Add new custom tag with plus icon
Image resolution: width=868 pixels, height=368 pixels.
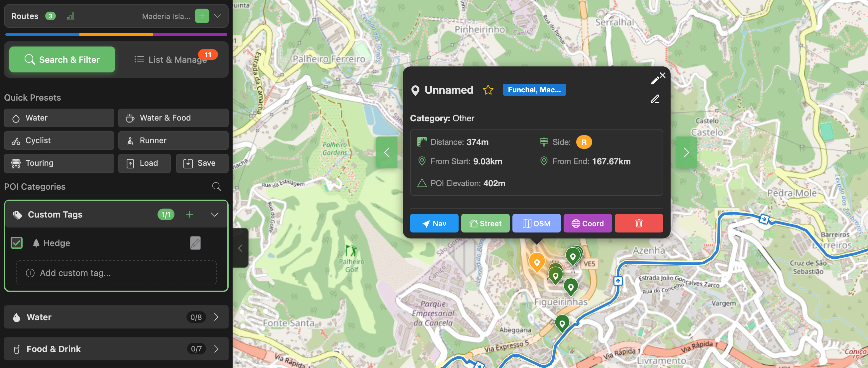tap(189, 215)
